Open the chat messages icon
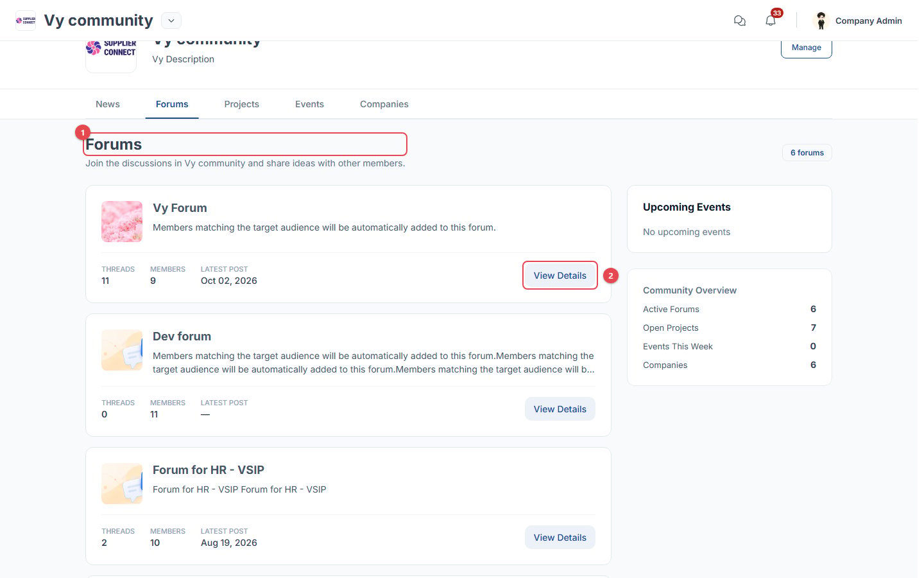This screenshot has width=924, height=578. 740,21
